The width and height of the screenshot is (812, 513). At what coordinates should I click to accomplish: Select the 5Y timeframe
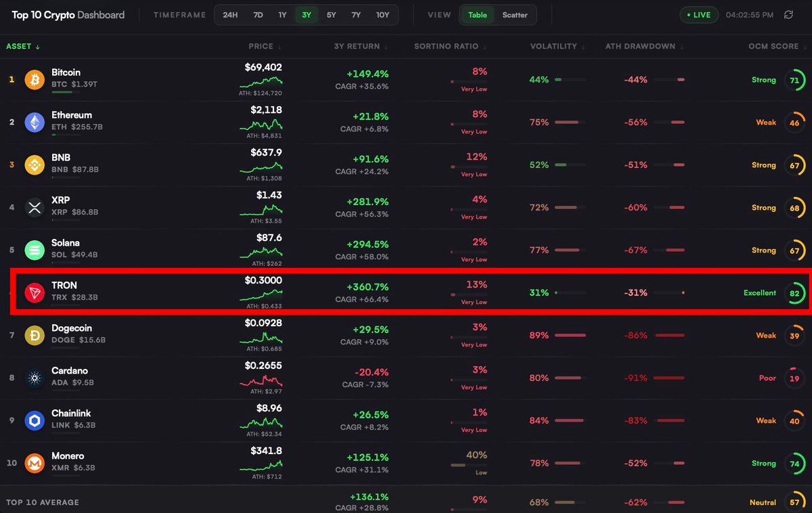[x=331, y=15]
